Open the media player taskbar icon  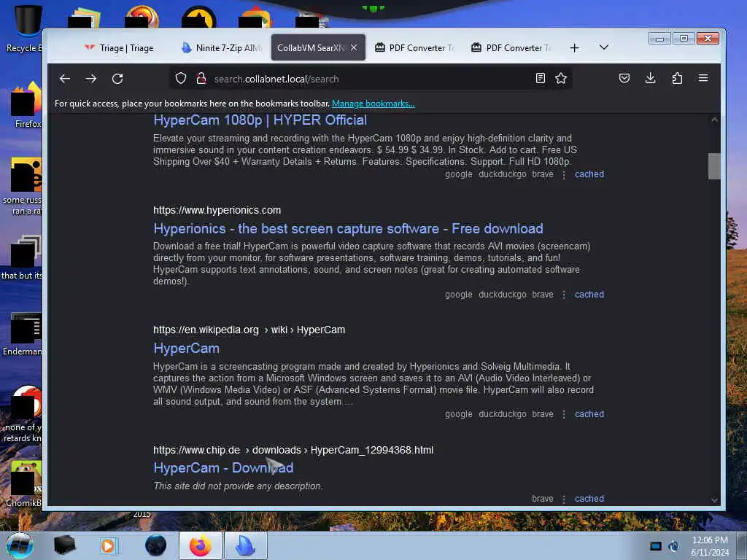point(108,545)
